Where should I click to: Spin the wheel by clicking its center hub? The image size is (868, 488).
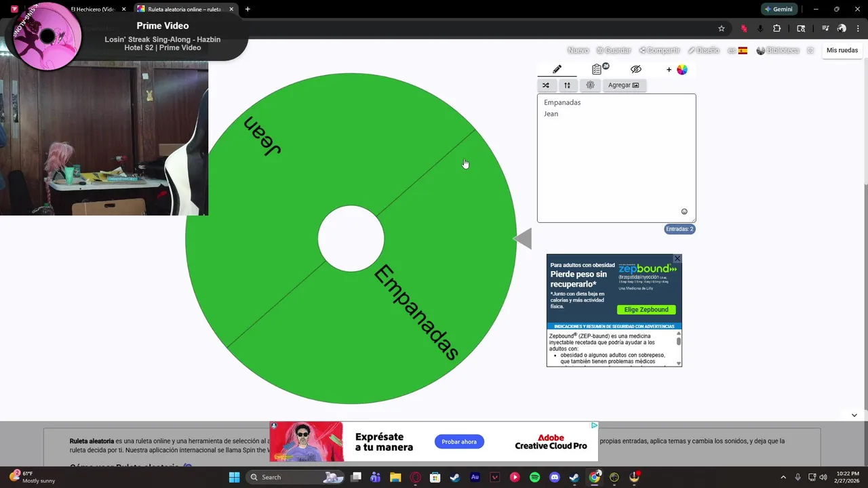(x=351, y=239)
